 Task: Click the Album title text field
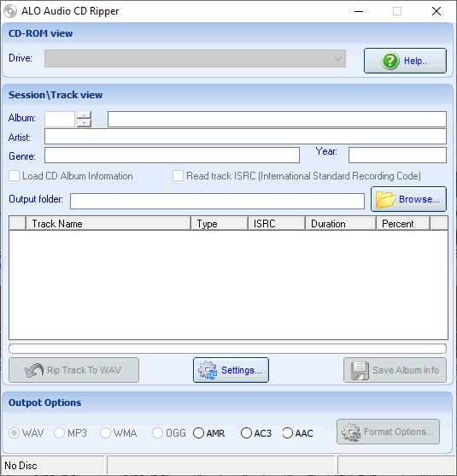[277, 119]
